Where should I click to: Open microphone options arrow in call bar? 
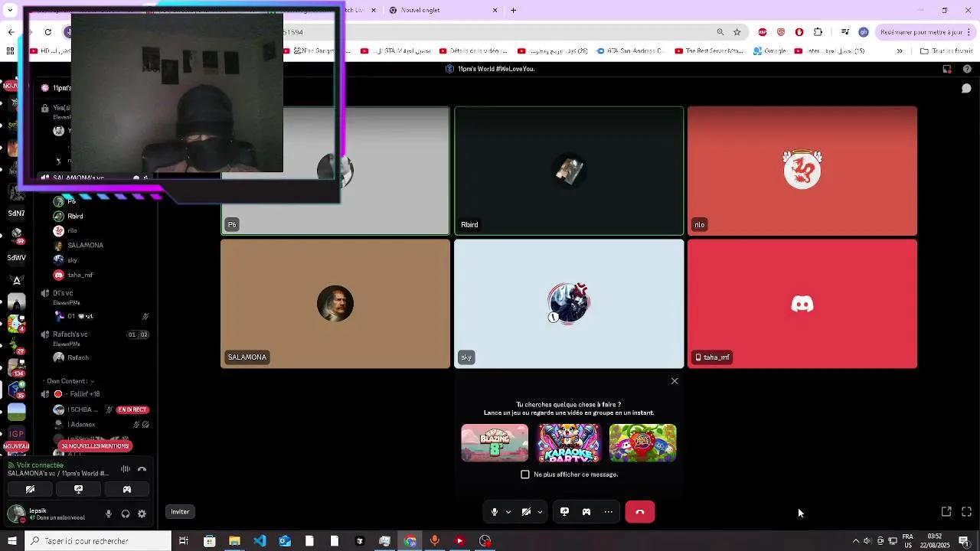click(x=508, y=512)
